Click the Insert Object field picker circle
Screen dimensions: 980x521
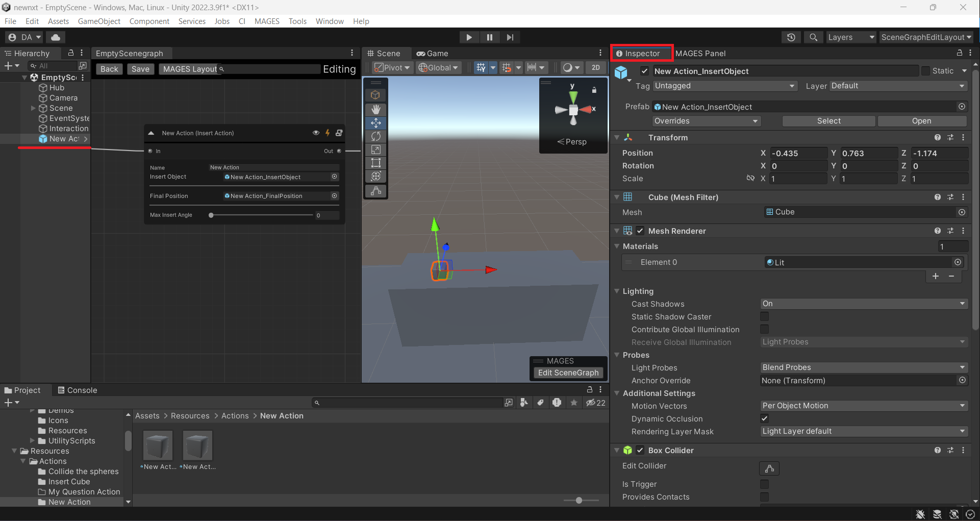(335, 177)
